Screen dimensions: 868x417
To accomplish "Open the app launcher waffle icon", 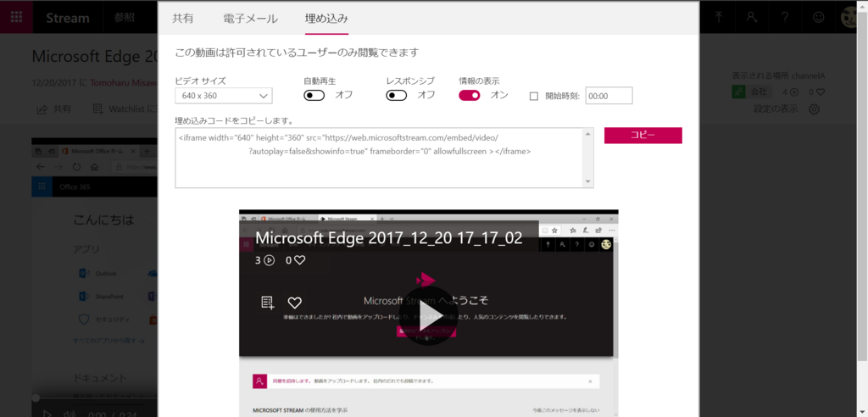I will [17, 17].
